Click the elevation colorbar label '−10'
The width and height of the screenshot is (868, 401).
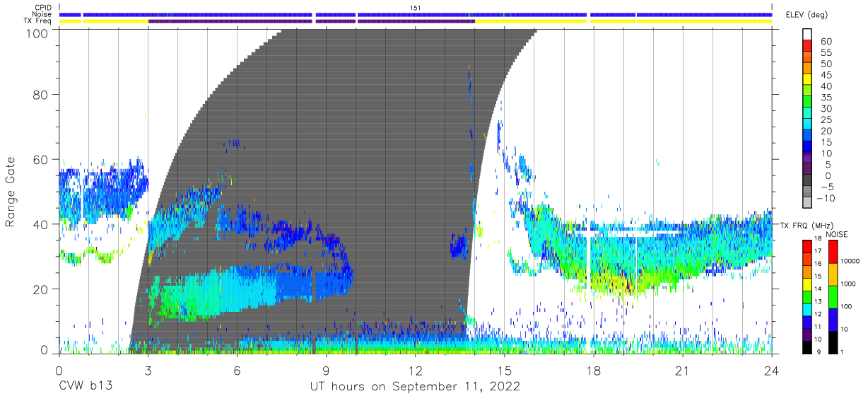pos(824,198)
